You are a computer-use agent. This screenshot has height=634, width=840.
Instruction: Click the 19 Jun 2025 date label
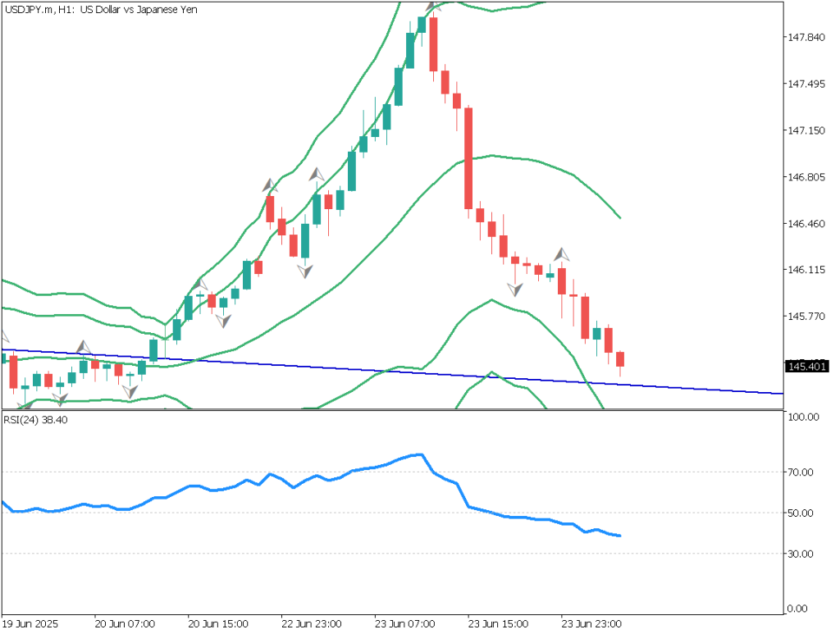(29, 623)
